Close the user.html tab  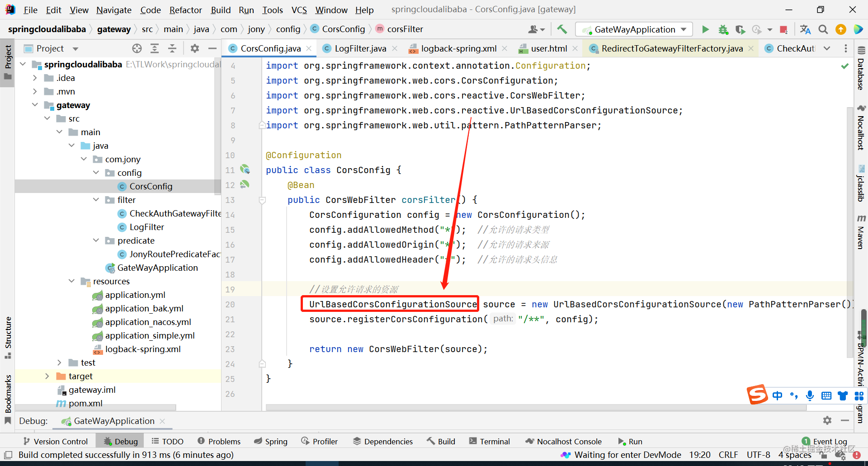pyautogui.click(x=575, y=48)
